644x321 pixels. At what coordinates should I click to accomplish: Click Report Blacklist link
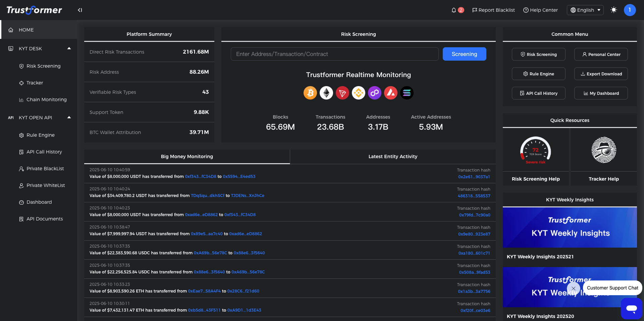pos(493,10)
